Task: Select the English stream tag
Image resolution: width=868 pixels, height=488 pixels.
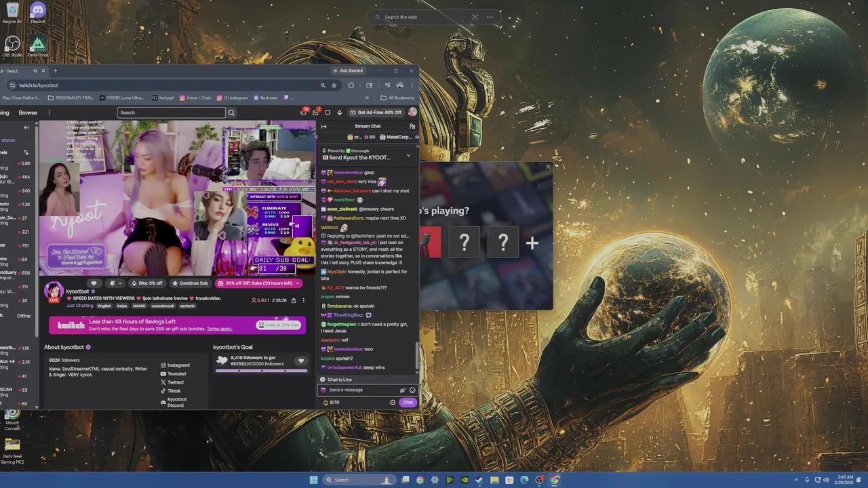Action: pyautogui.click(x=104, y=306)
